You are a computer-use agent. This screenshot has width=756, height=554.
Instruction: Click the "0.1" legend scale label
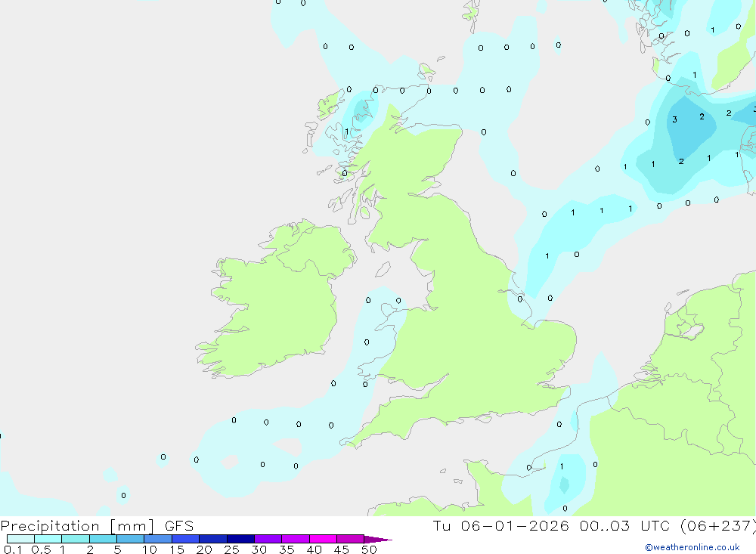13,549
